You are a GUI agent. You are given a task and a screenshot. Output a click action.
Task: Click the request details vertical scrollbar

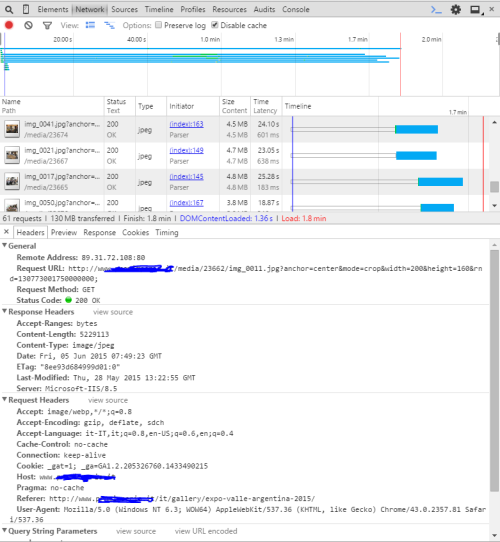(494, 370)
